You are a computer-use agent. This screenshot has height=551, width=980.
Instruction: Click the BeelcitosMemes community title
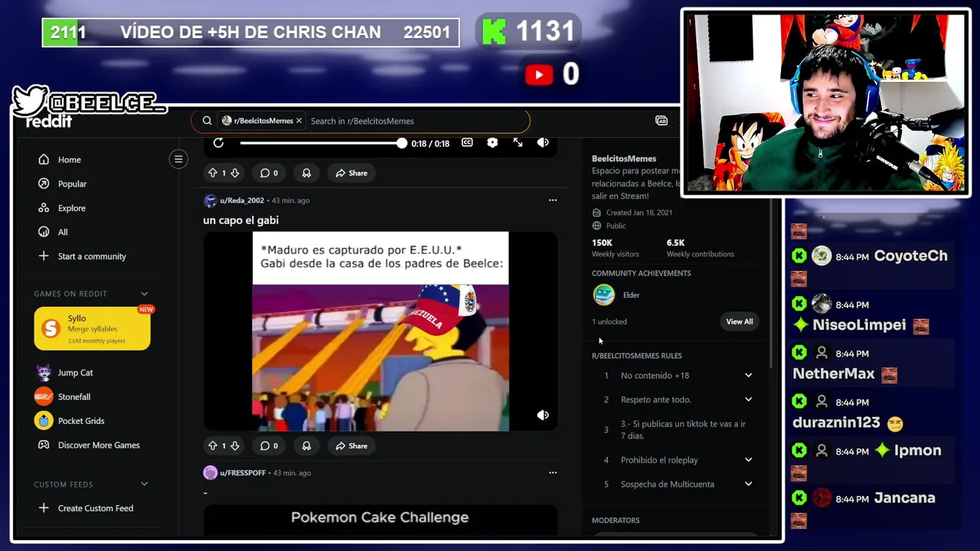point(624,158)
